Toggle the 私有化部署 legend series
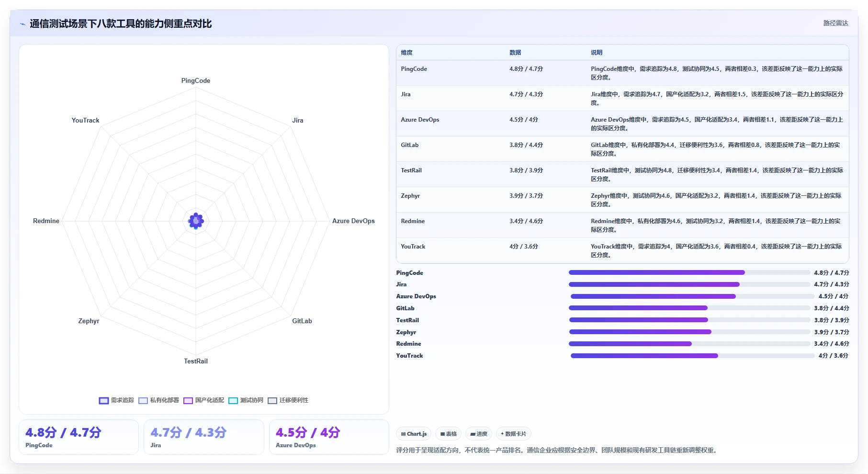 [x=158, y=400]
